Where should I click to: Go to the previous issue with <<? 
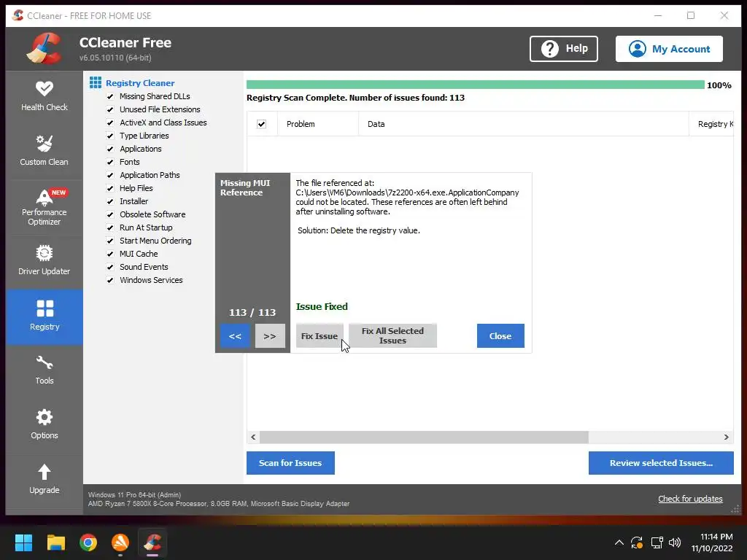pyautogui.click(x=235, y=335)
